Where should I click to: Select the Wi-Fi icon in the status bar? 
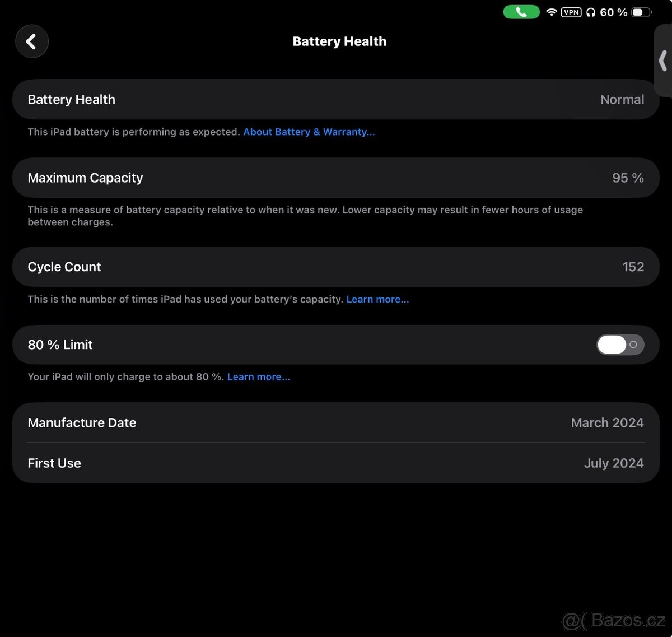(552, 11)
